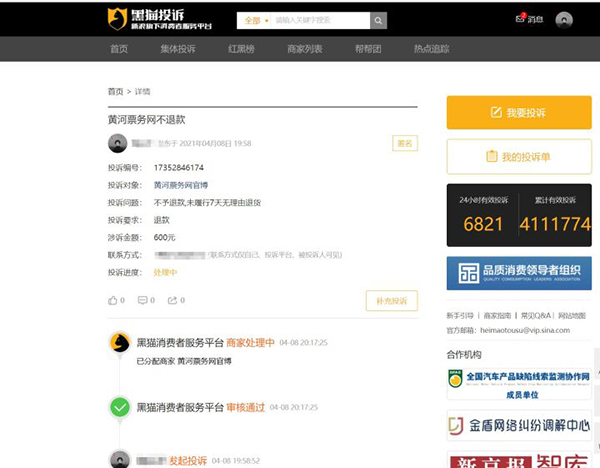Click the green checkmark at 审核通过
This screenshot has height=468, width=600.
tap(120, 407)
